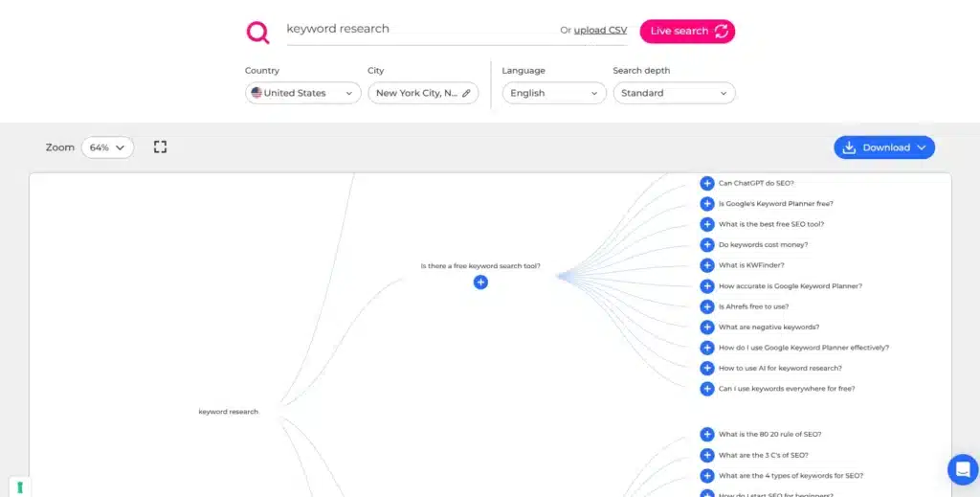
Task: Open the Language dropdown showing English
Action: pyautogui.click(x=554, y=93)
